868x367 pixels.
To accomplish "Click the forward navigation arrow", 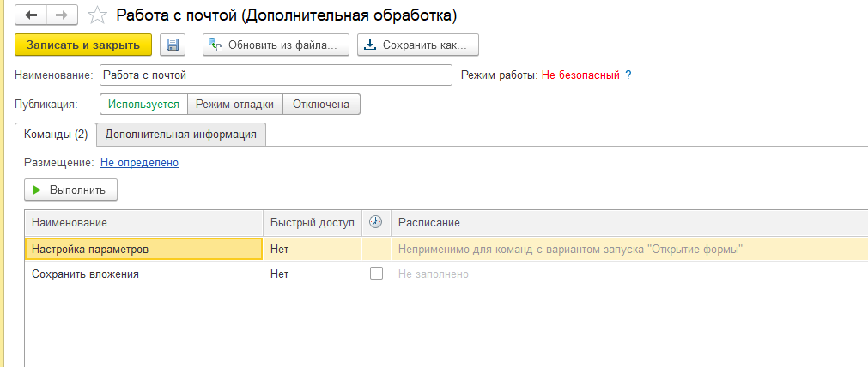I will 62,15.
